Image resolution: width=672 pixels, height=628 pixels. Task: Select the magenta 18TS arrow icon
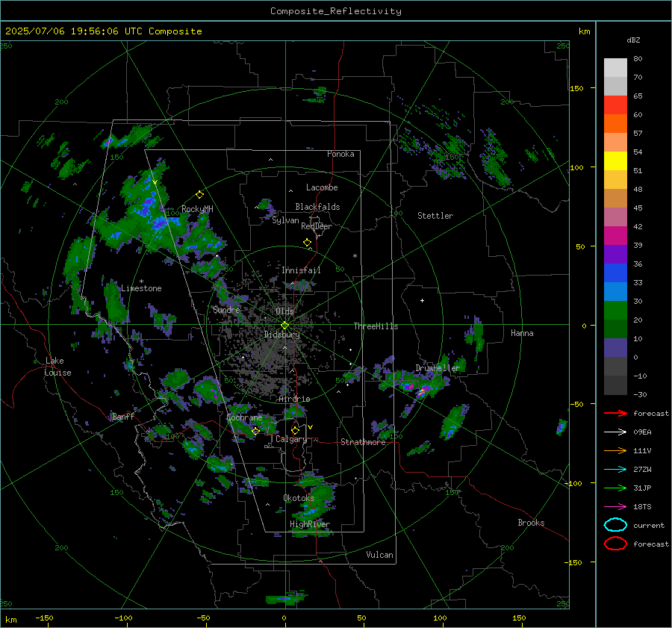615,507
